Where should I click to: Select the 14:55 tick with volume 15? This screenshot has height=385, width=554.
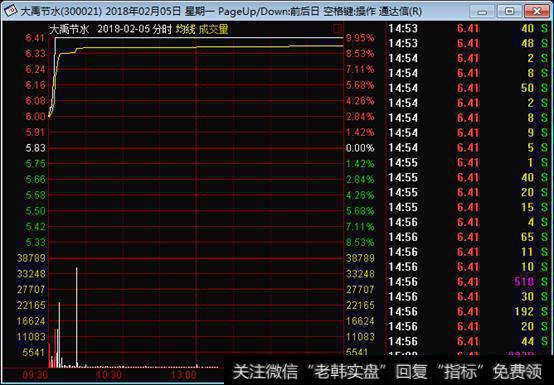pyautogui.click(x=468, y=207)
